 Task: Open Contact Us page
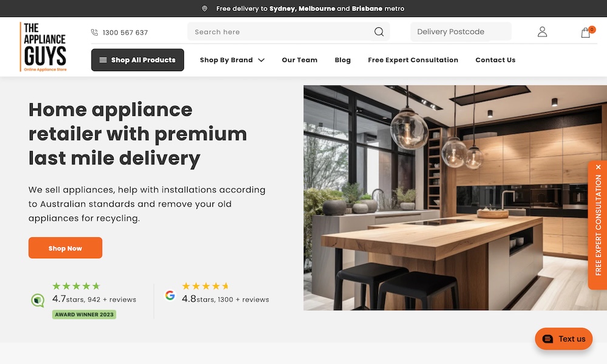(x=495, y=60)
